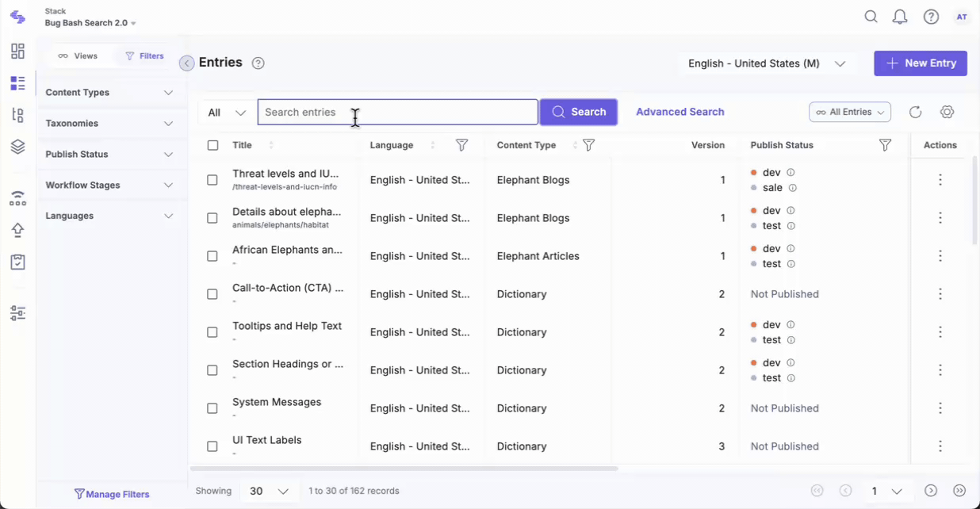This screenshot has height=509, width=980.
Task: Jump to the last page of records
Action: [x=959, y=491]
